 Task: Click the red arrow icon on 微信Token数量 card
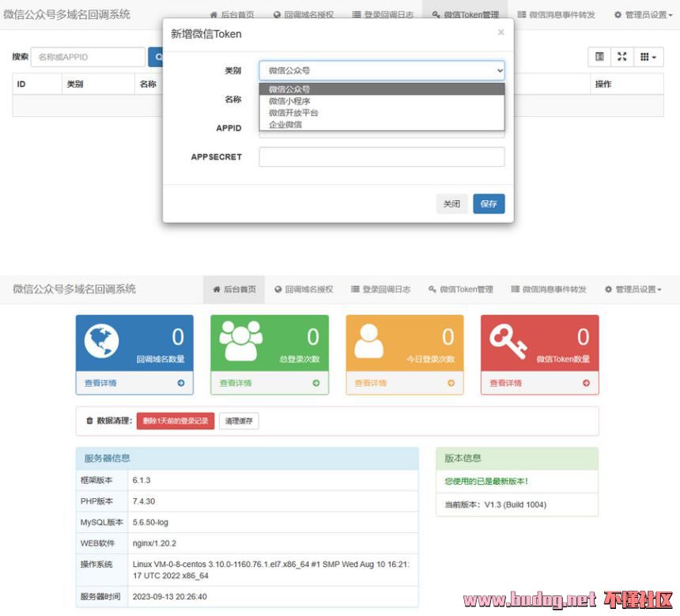tap(587, 383)
